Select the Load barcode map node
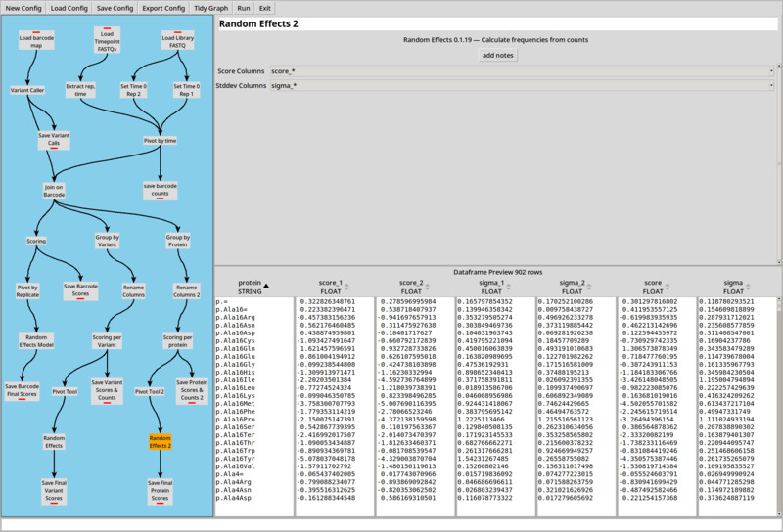783x532 pixels. (x=36, y=41)
